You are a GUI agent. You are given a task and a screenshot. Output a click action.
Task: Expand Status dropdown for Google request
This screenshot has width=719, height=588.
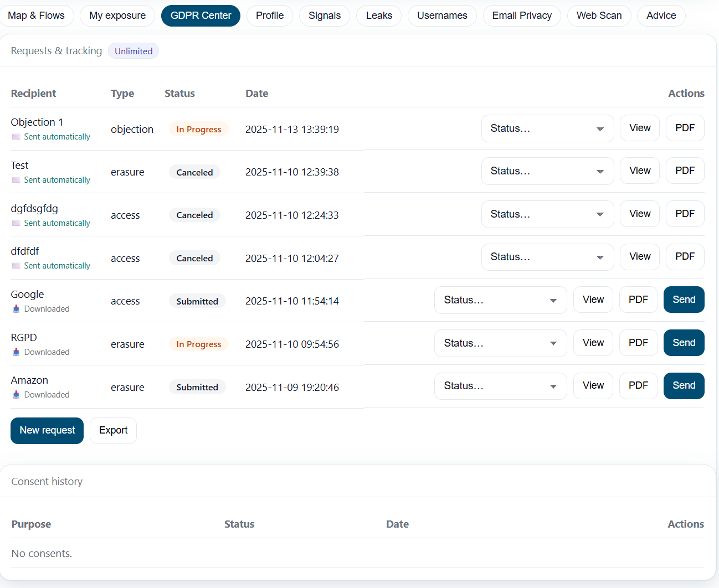tap(500, 300)
